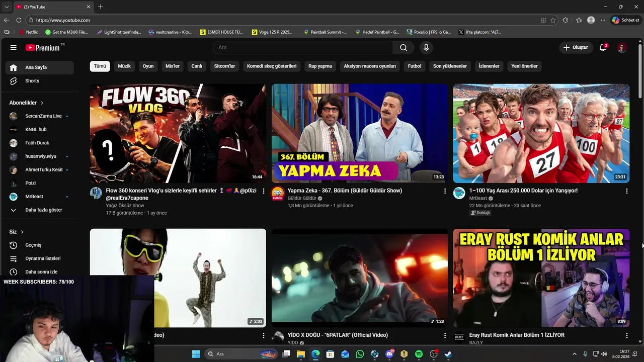
Task: Expand Daha fazla göster subscriptions
Action: [x=40, y=210]
